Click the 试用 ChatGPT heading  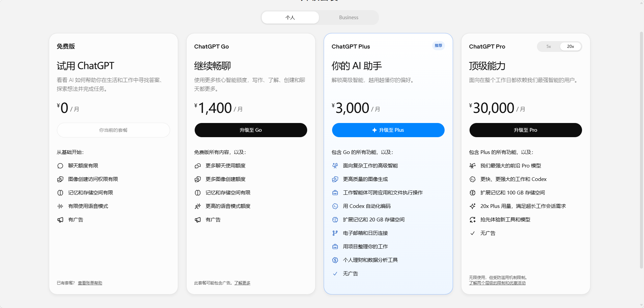[x=86, y=66]
